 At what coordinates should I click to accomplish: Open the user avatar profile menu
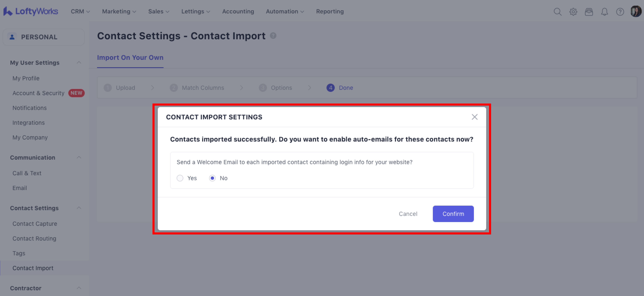635,11
